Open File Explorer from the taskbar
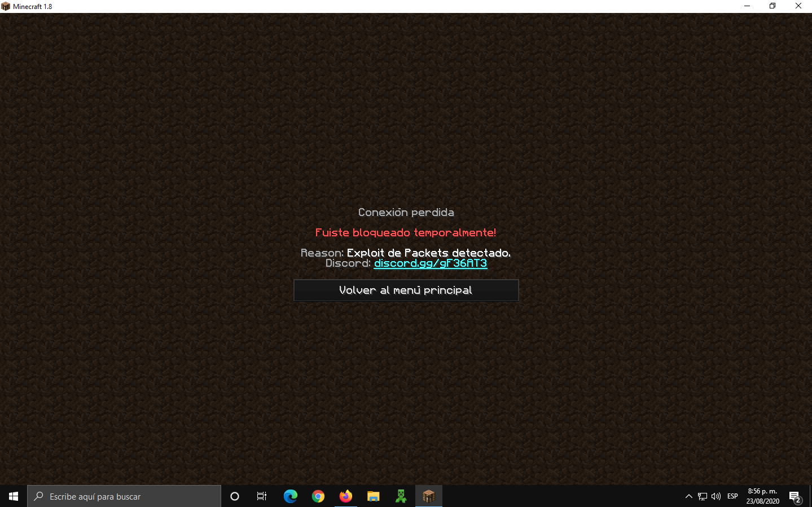 [374, 496]
